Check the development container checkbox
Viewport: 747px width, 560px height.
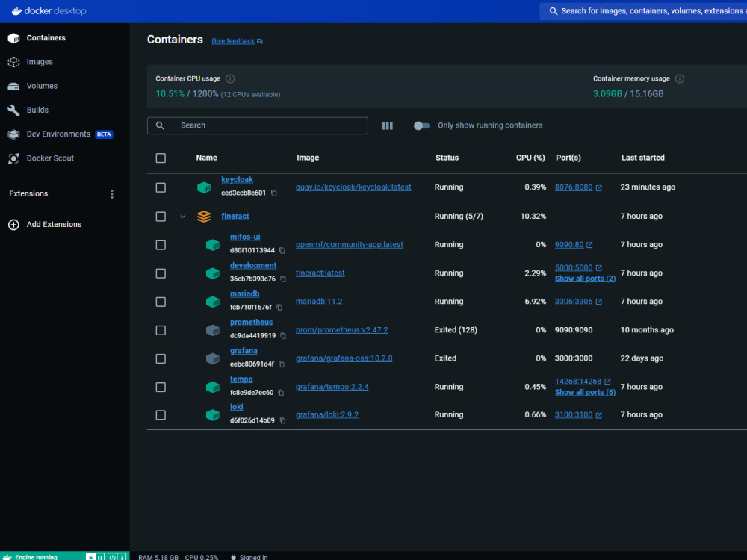161,274
